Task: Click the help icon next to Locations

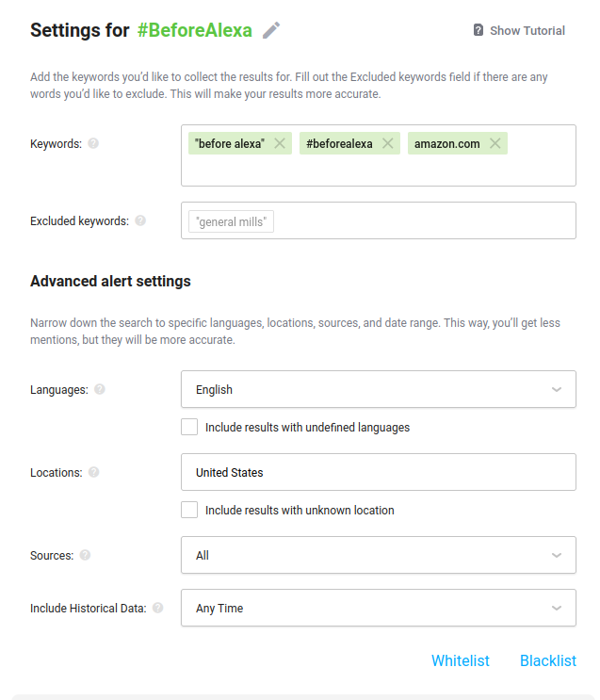Action: pos(94,472)
